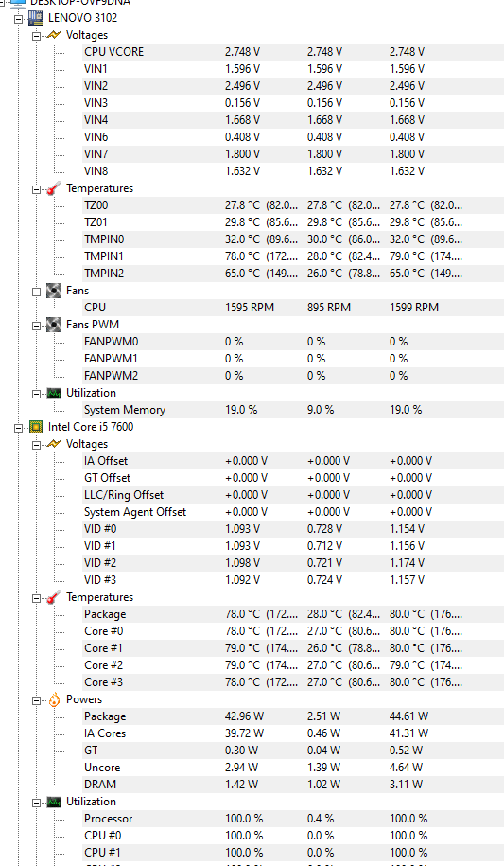Screen dimensions: 504x866
Task: Click the green graph icon beside motherboard Utilization
Action: tap(54, 393)
